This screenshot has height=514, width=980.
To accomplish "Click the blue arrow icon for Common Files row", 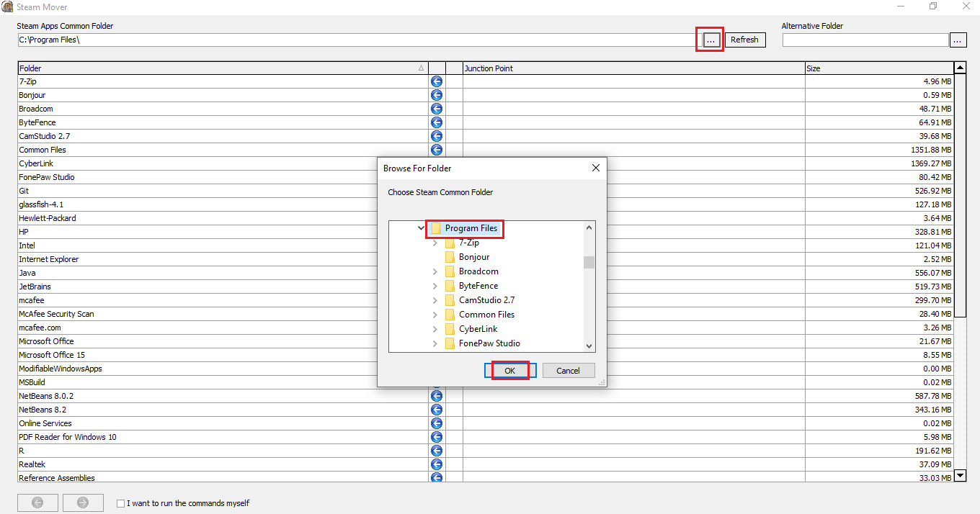I will pos(437,150).
